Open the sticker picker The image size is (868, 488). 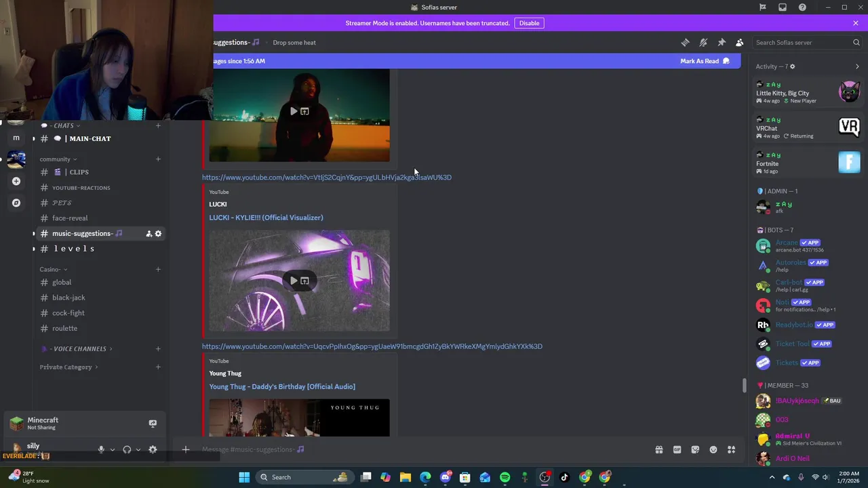[695, 449]
